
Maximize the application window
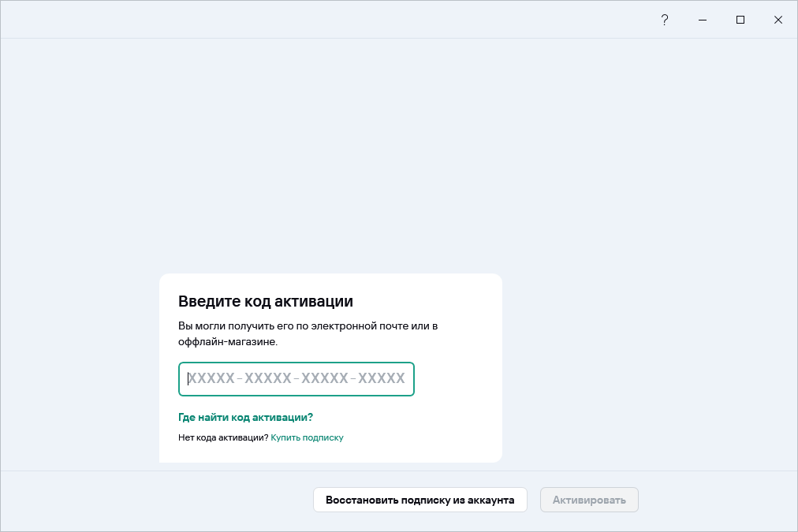(x=740, y=19)
